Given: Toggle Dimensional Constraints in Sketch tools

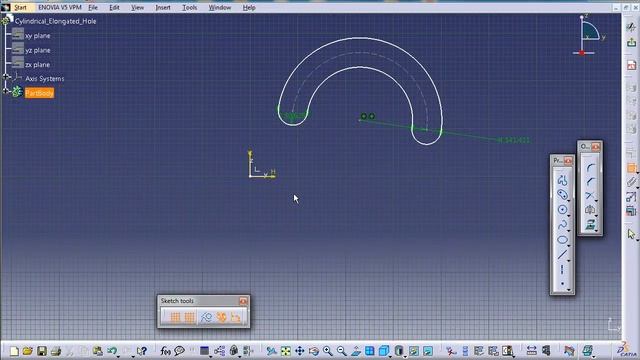Looking at the screenshot, I should click(236, 317).
